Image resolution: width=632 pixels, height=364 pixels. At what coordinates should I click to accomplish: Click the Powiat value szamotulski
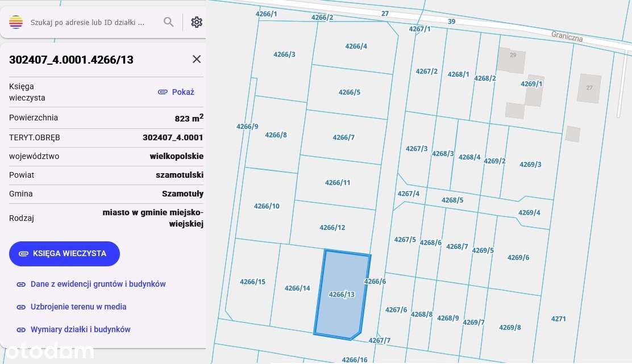180,175
